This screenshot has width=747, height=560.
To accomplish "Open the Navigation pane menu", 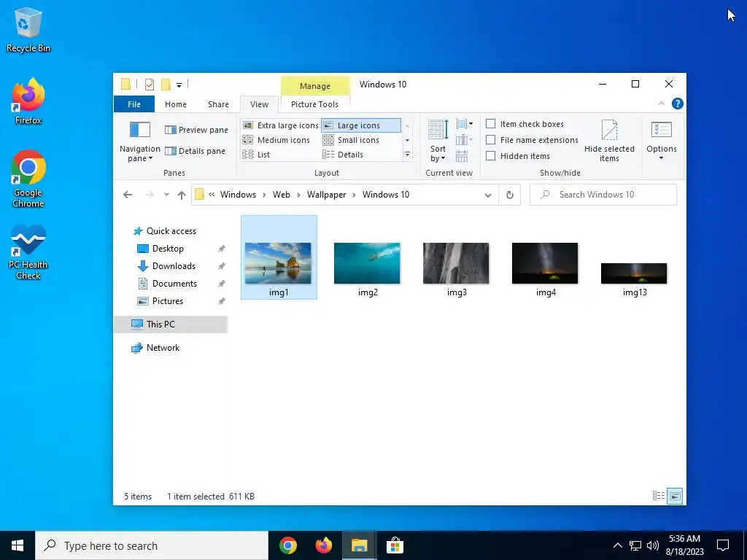I will click(139, 141).
